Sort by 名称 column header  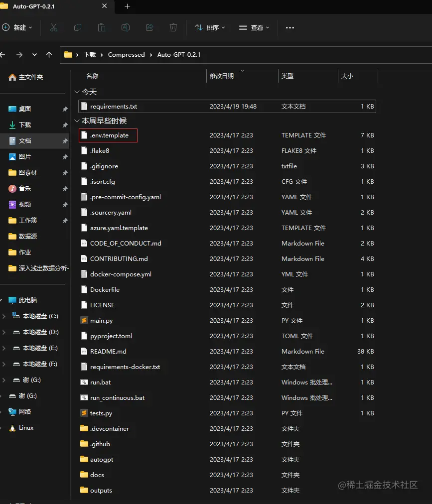pyautogui.click(x=92, y=76)
